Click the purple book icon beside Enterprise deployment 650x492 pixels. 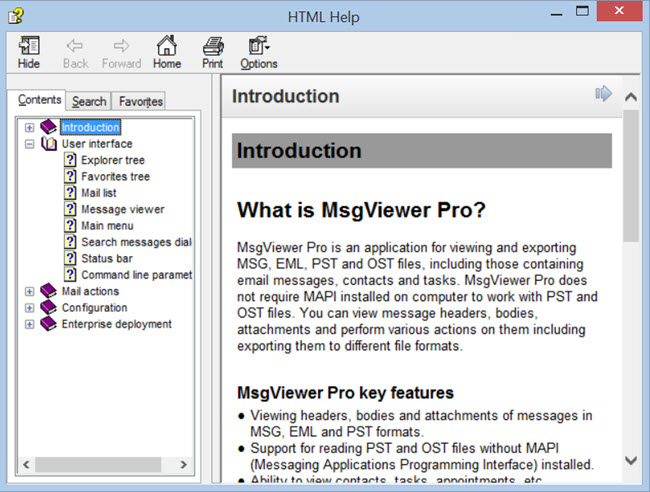point(49,324)
